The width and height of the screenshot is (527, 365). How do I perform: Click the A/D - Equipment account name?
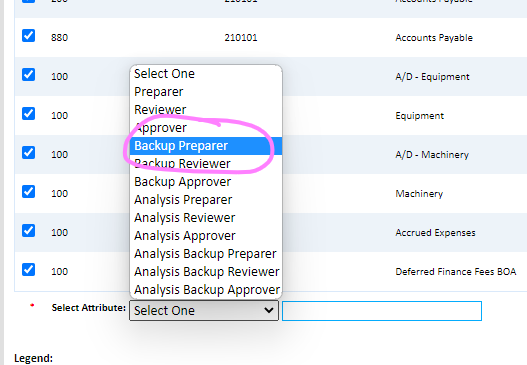(432, 77)
